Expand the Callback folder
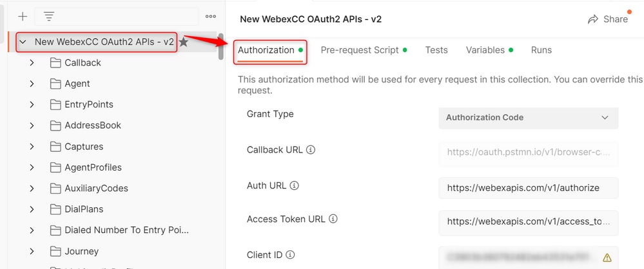Viewport: 644px width, 269px height. tap(32, 62)
